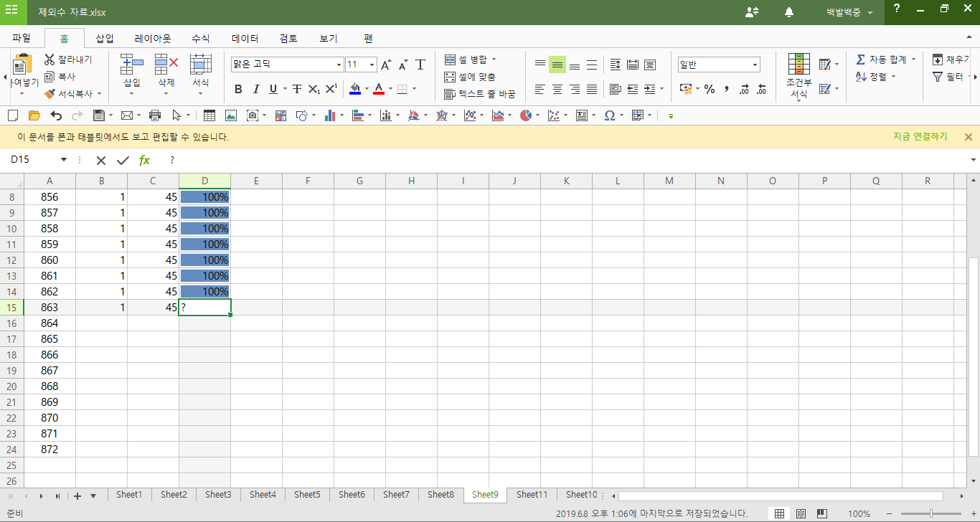Click the fx insert function icon
This screenshot has height=522, width=980.
tap(144, 160)
